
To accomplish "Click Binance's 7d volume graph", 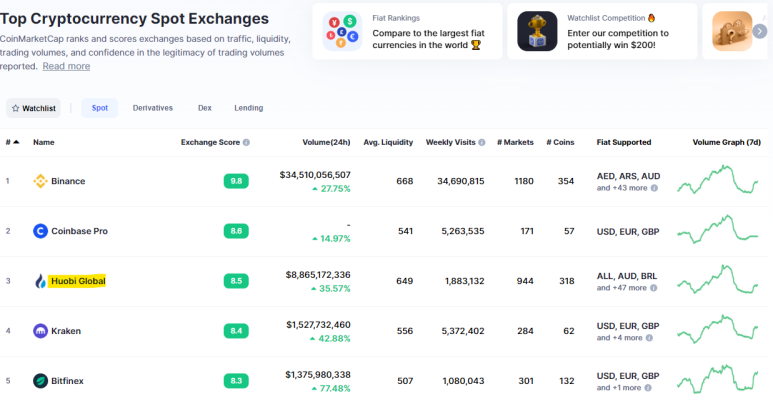I will coord(718,180).
